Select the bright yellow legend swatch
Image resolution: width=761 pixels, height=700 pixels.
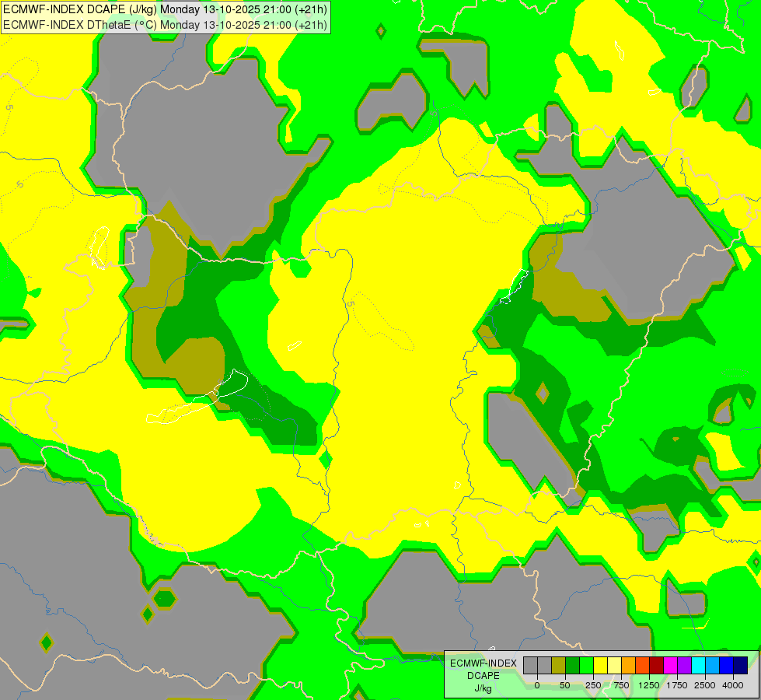click(x=600, y=665)
